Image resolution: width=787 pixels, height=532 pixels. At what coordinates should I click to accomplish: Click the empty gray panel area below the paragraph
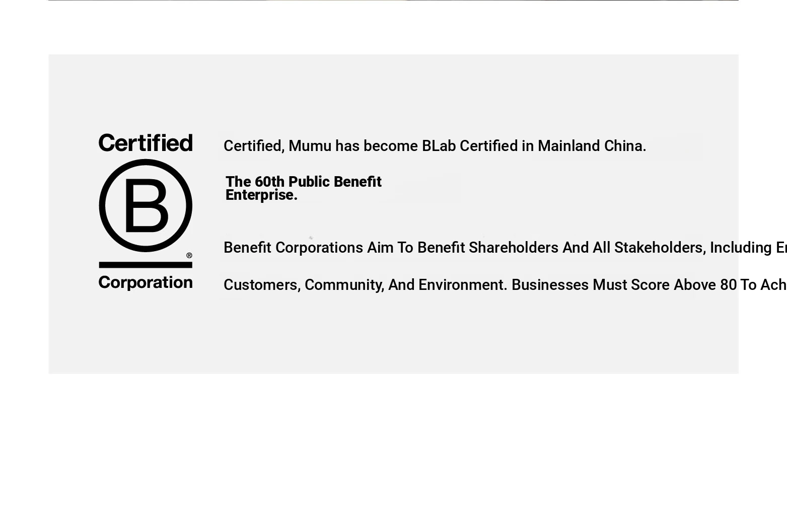[393, 337]
